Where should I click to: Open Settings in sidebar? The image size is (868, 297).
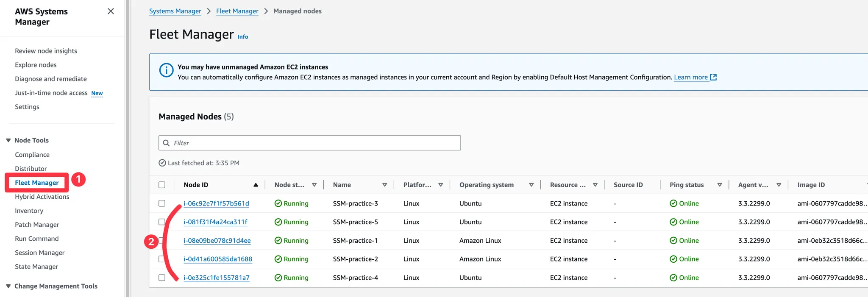pos(27,107)
